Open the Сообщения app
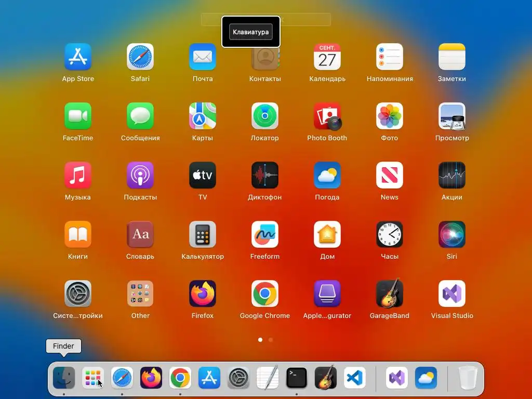Screen dimensions: 532x399 140,116
